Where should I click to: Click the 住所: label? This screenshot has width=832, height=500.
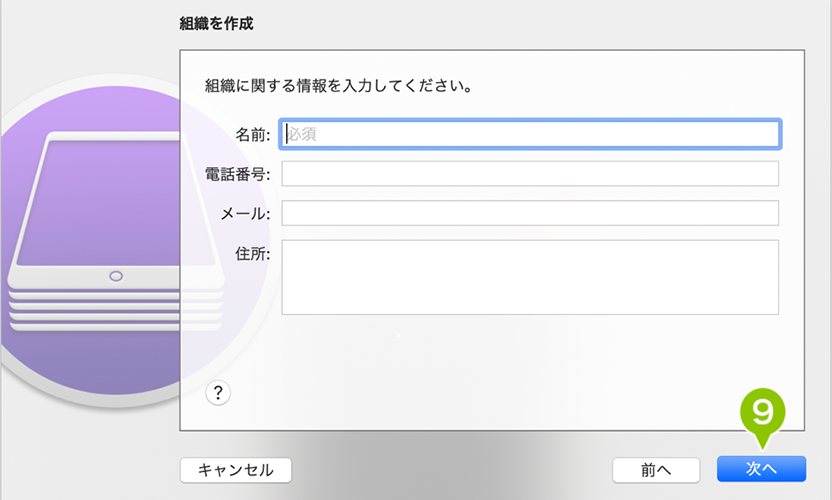click(x=253, y=254)
